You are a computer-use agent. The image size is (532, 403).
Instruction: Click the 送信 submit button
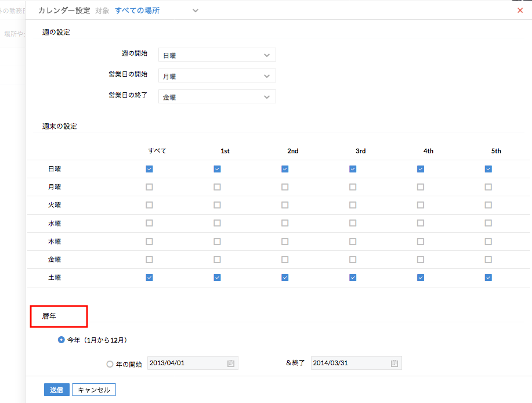click(56, 390)
